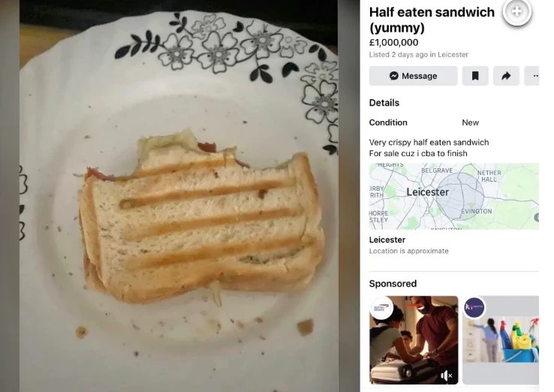Click the round plus icon beside the title
The height and width of the screenshot is (392, 554).
[517, 12]
